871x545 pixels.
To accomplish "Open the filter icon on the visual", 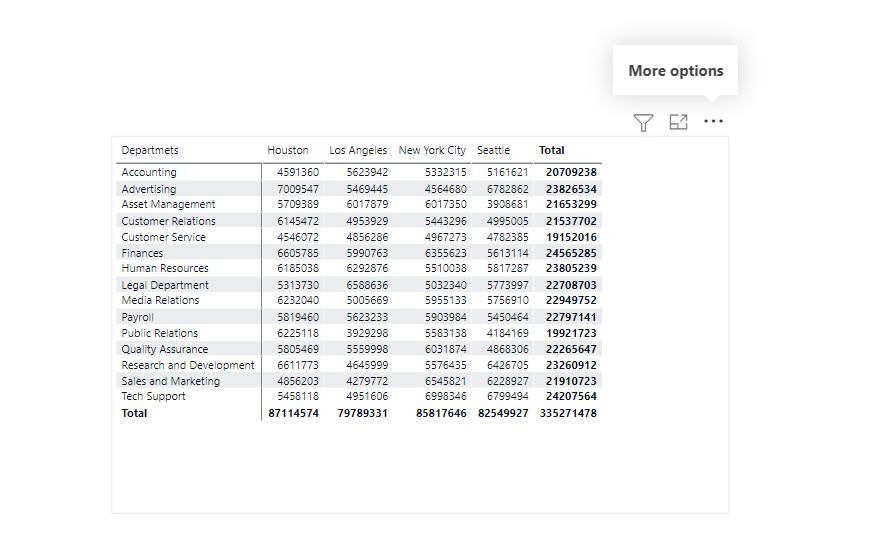I will 643,122.
